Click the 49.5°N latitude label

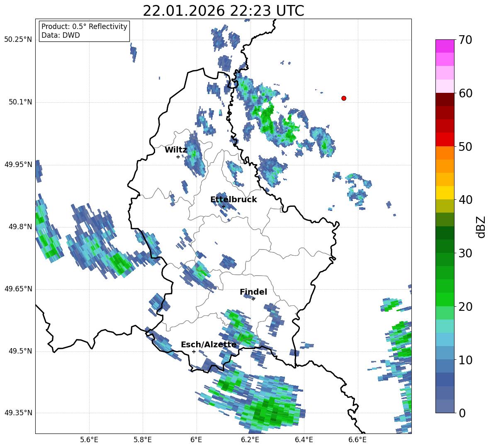[x=21, y=351]
